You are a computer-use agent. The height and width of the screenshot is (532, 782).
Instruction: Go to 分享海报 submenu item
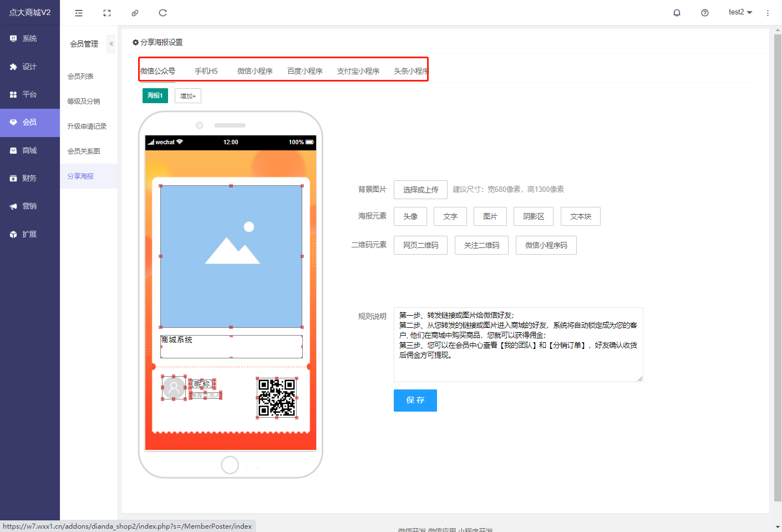89,176
